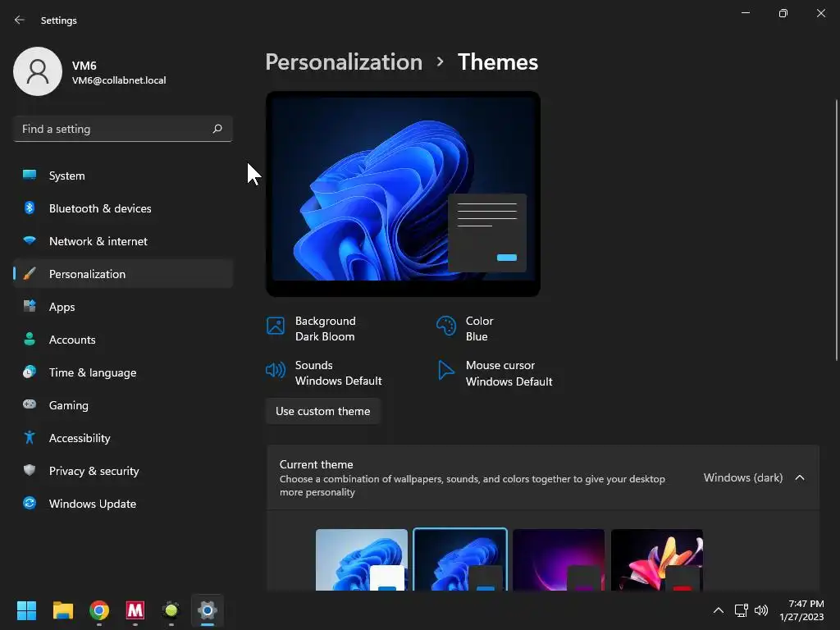Click the Accessibility figure icon
This screenshot has height=630, width=840.
click(x=30, y=438)
